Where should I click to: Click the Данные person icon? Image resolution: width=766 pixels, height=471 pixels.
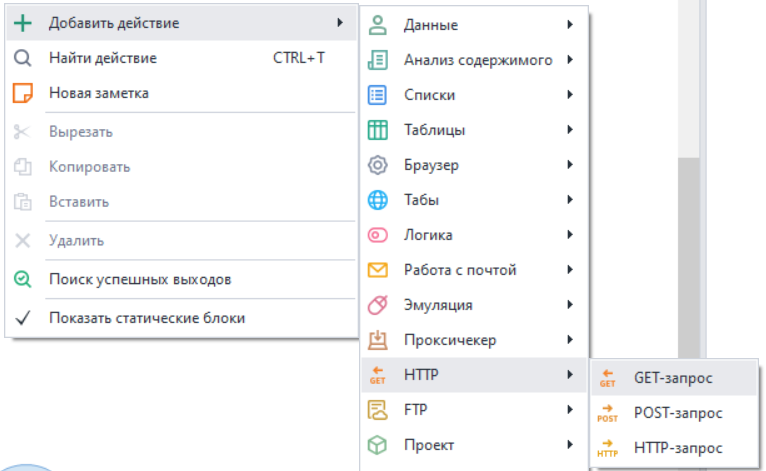click(x=377, y=25)
